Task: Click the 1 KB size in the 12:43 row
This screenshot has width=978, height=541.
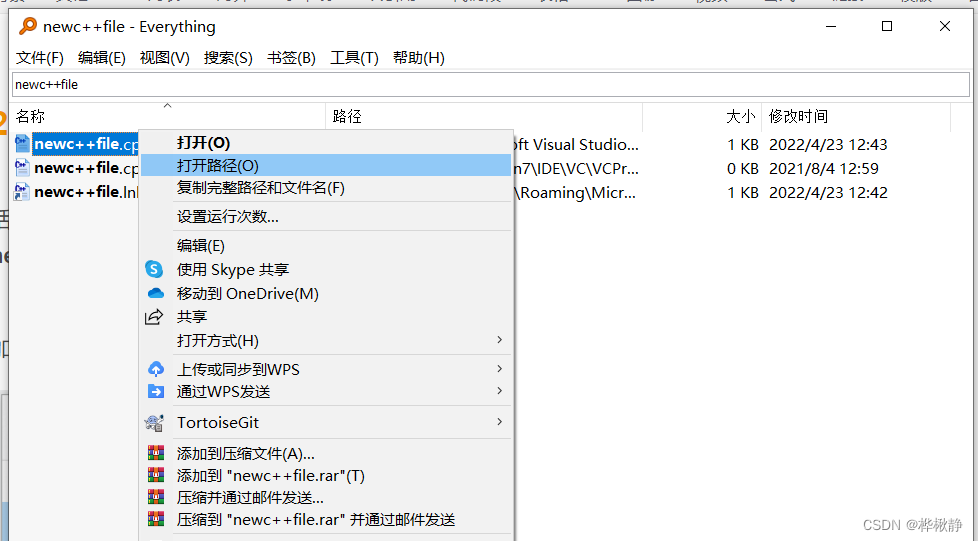Action: click(x=742, y=144)
